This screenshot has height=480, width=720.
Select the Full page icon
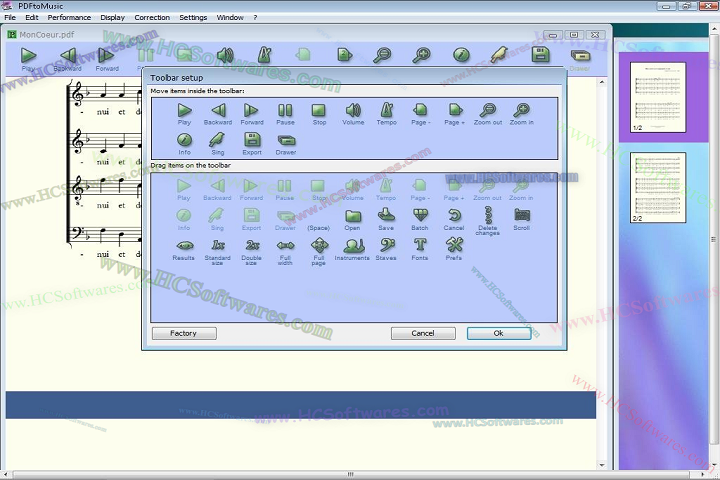(x=319, y=245)
